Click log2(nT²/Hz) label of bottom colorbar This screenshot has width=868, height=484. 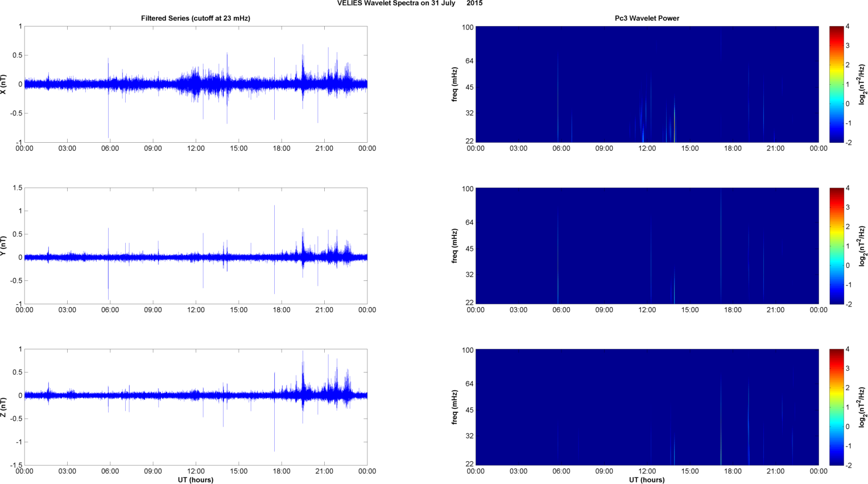[863, 407]
